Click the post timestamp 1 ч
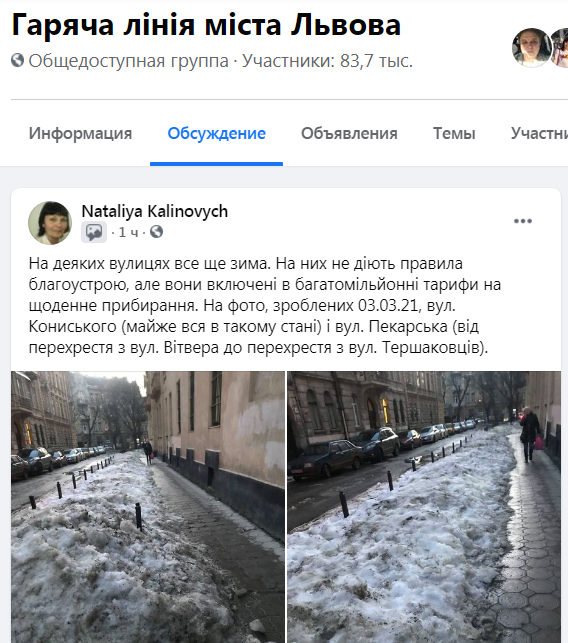 click(128, 233)
